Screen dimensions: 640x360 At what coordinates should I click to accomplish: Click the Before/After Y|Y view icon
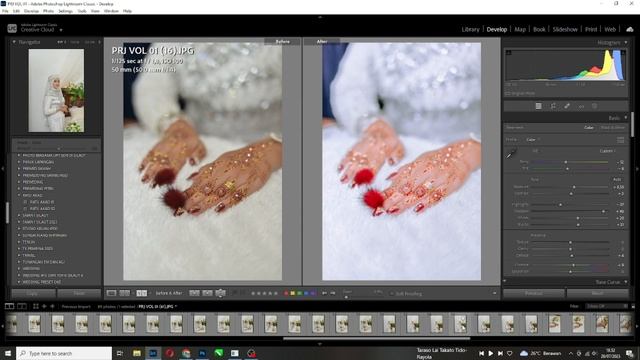click(141, 293)
